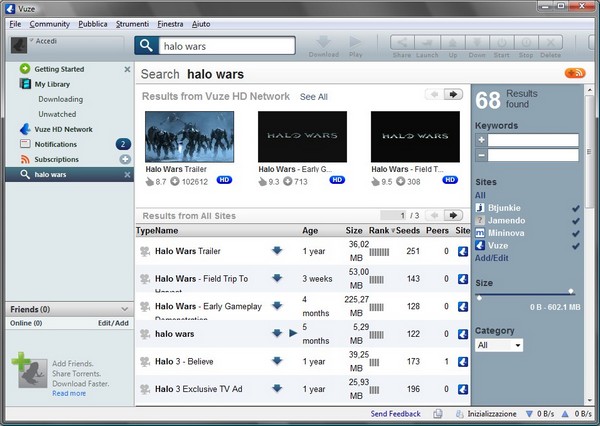
Task: Click the status bar copy icon near Send Feedback
Action: pyautogui.click(x=438, y=414)
